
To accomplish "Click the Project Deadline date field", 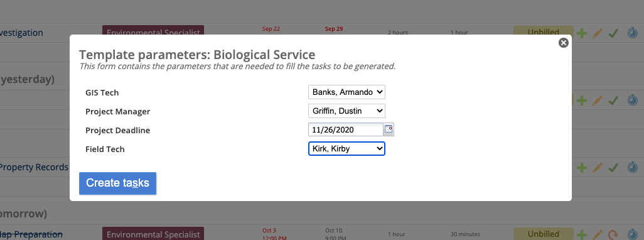I will (346, 130).
